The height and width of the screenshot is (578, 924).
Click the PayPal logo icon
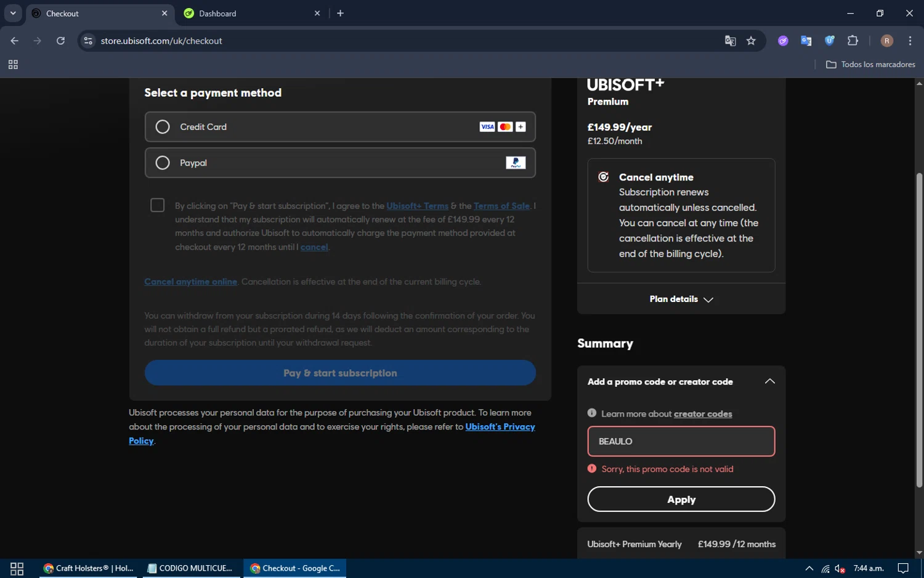(516, 163)
